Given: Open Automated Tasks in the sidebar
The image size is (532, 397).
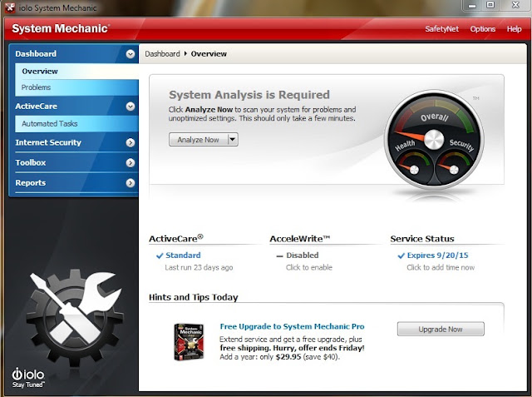Looking at the screenshot, I should (x=76, y=124).
